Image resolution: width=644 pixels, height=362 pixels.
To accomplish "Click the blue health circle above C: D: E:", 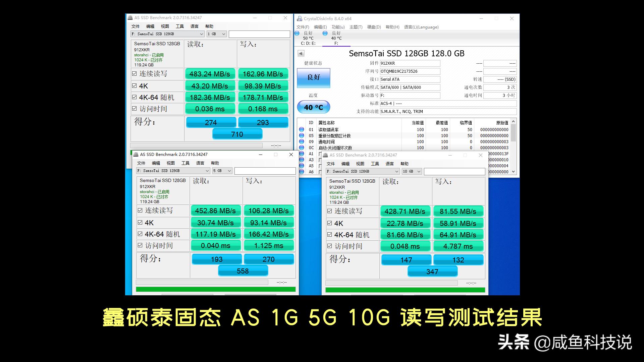I will [x=297, y=33].
